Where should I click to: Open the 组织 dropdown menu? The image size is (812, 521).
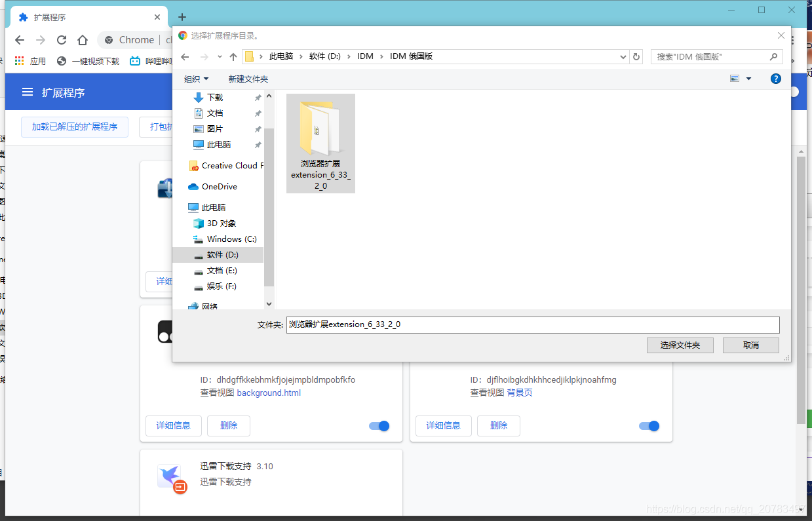[x=195, y=78]
